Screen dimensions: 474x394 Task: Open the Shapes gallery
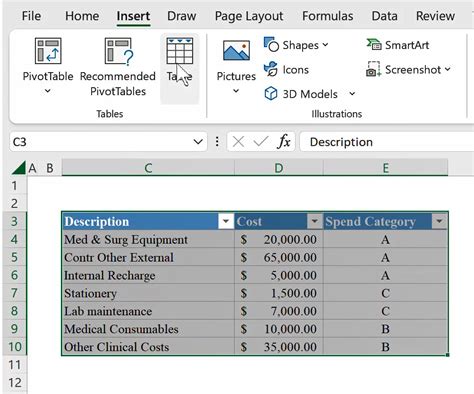click(x=291, y=45)
